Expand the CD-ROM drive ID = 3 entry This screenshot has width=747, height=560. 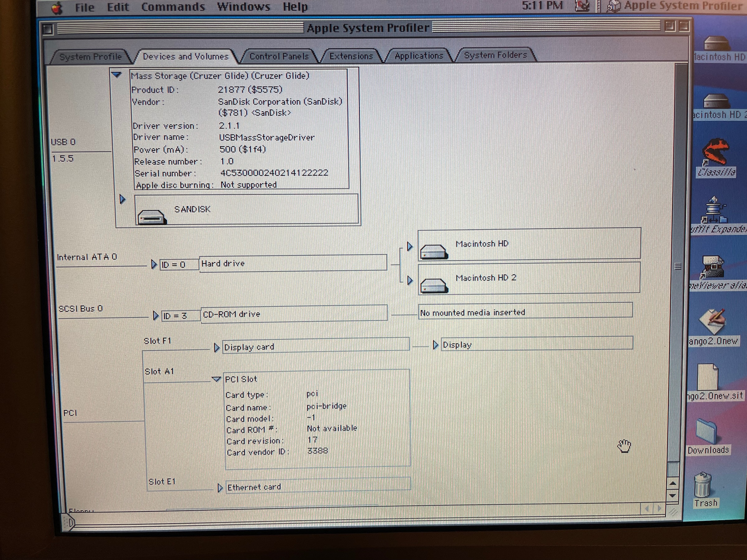[x=155, y=315]
